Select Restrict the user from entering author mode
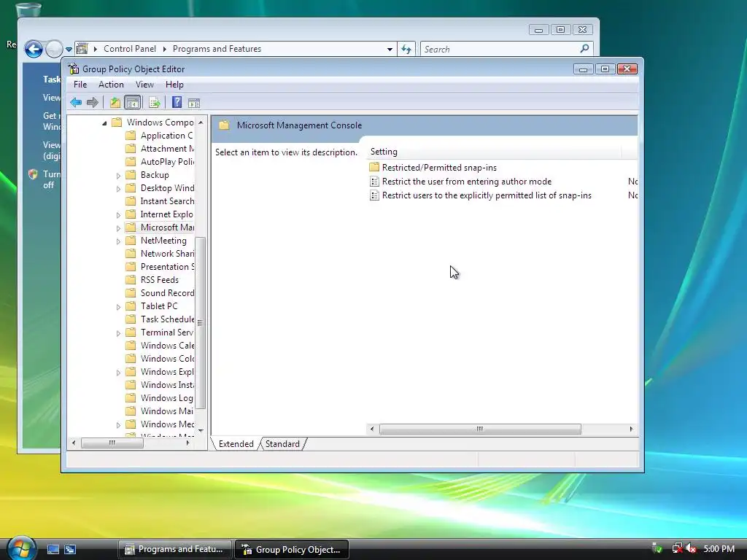Image resolution: width=747 pixels, height=560 pixels. [466, 182]
